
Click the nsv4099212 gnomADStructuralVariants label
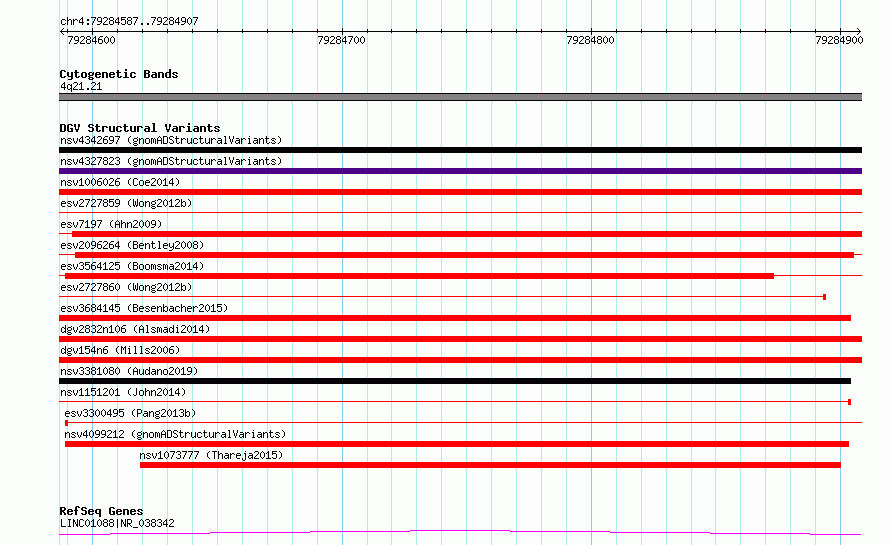[x=175, y=434]
